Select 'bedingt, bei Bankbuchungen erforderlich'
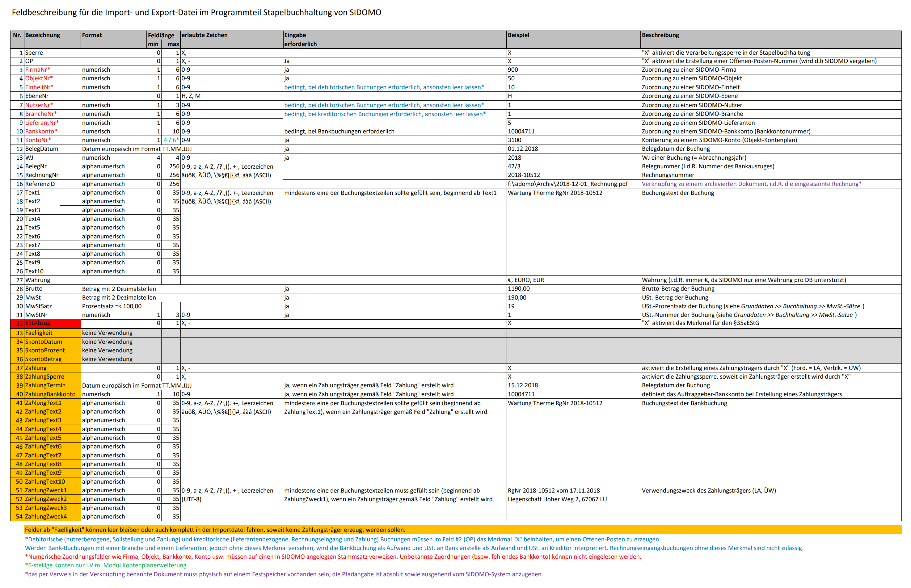This screenshot has width=911, height=588. point(339,131)
